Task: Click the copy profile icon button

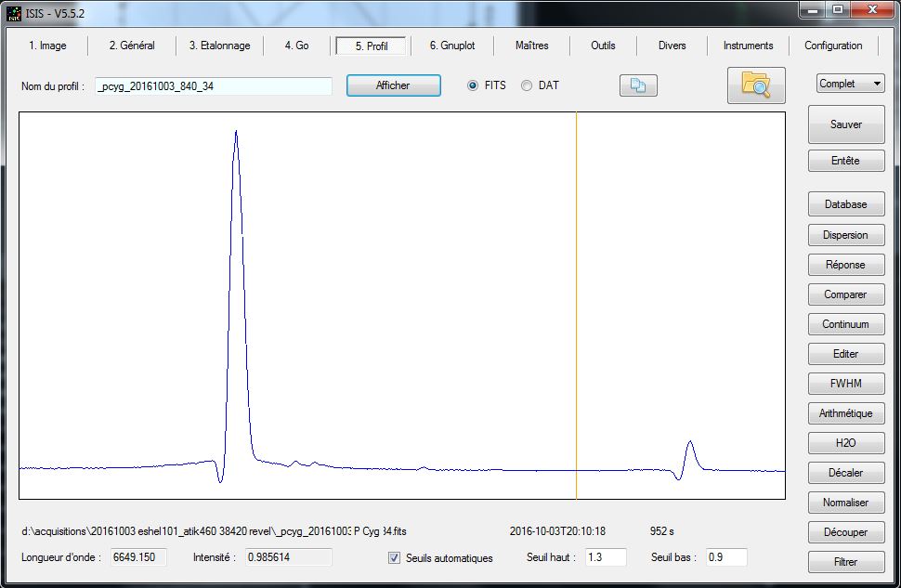Action: (638, 85)
